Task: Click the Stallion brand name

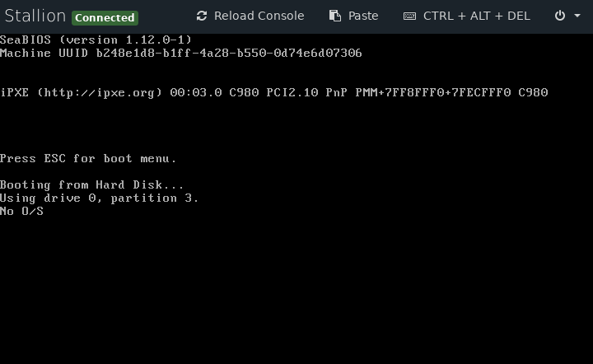Action: click(35, 16)
